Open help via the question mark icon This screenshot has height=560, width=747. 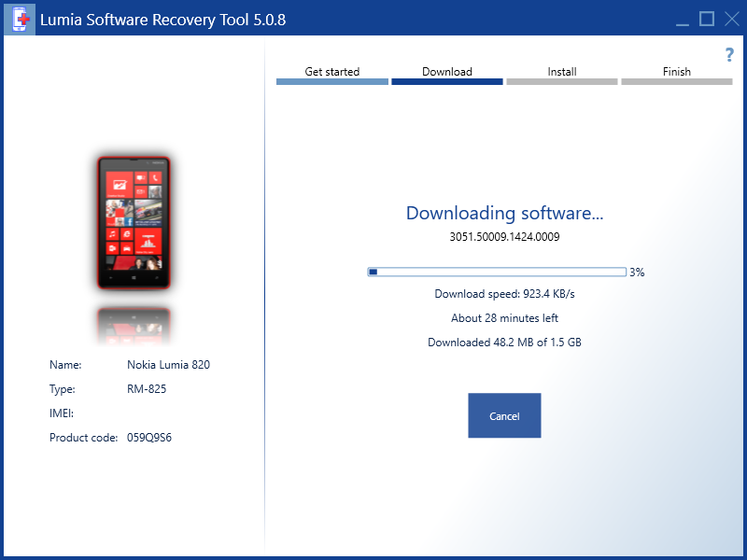click(x=729, y=55)
